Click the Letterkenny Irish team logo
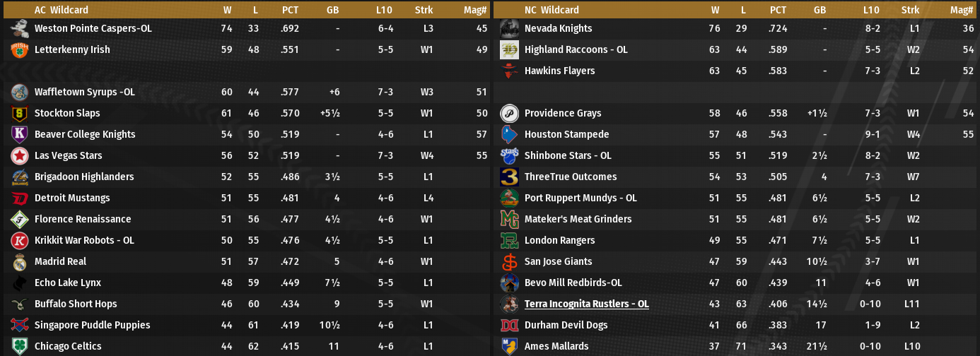980x356 pixels. (x=20, y=50)
